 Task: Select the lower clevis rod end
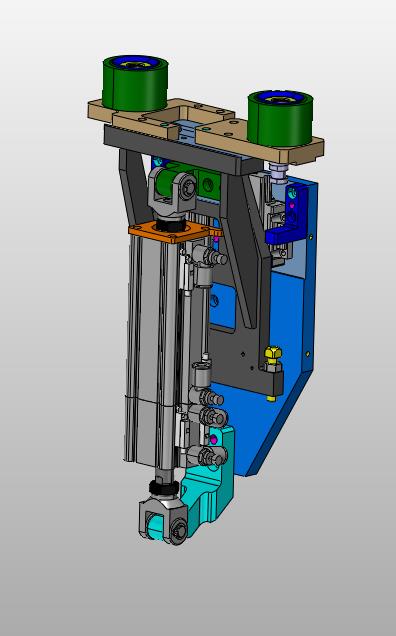point(164,521)
